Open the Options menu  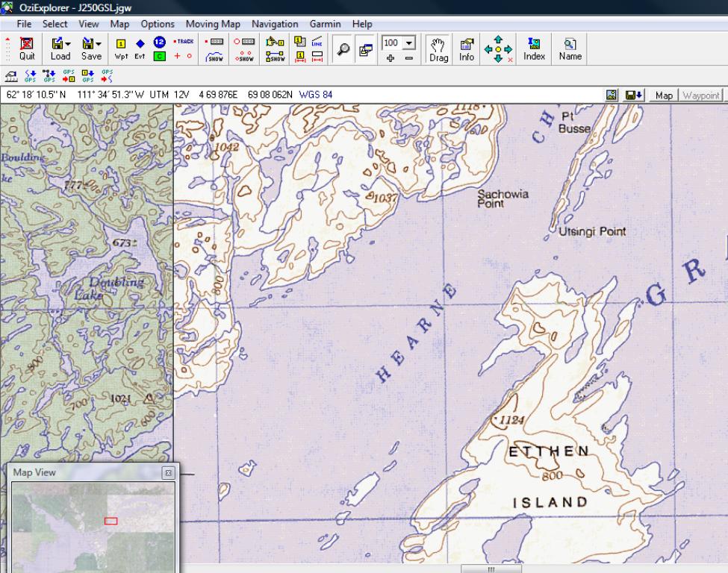[158, 24]
